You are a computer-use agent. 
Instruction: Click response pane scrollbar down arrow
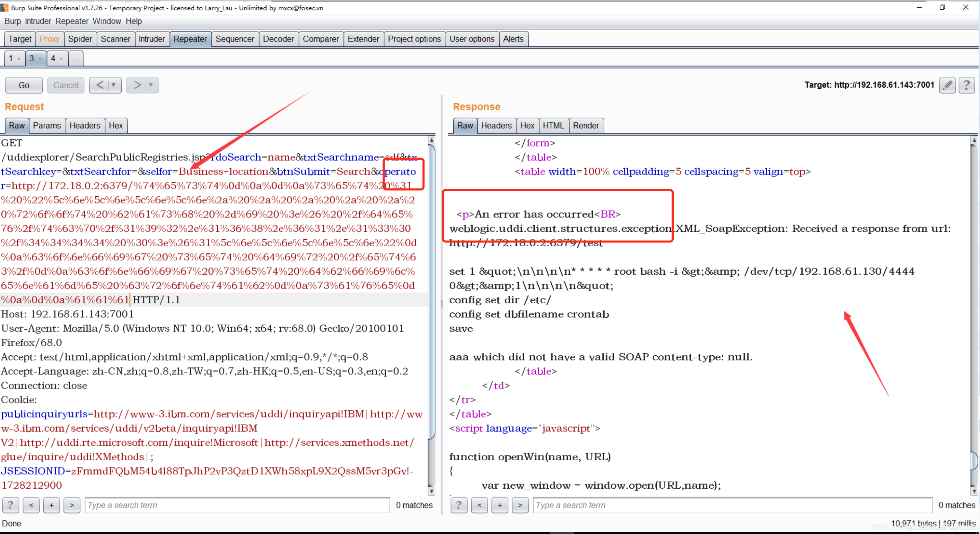(974, 491)
